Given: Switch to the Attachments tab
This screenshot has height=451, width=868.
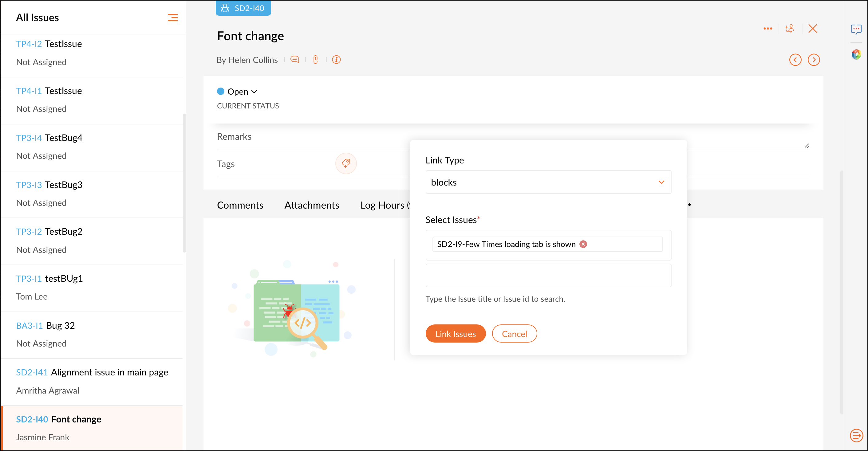Looking at the screenshot, I should click(312, 205).
